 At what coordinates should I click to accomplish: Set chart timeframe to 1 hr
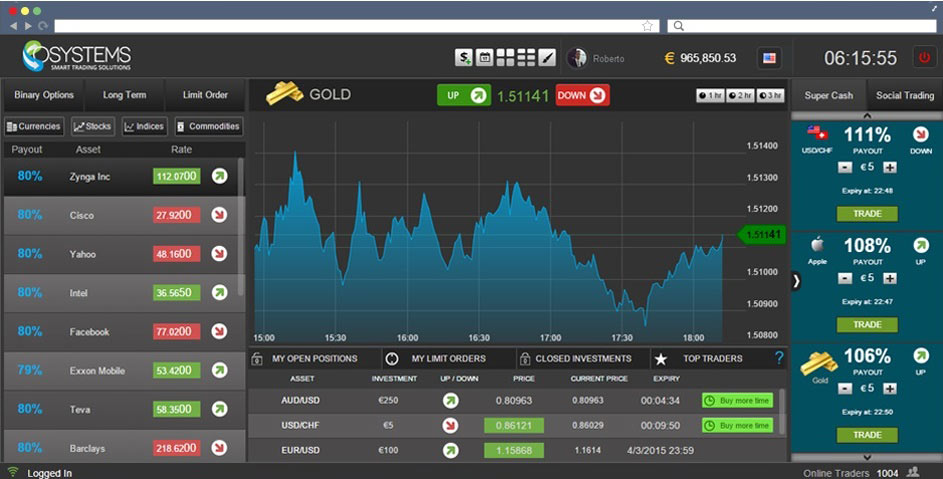coord(710,96)
